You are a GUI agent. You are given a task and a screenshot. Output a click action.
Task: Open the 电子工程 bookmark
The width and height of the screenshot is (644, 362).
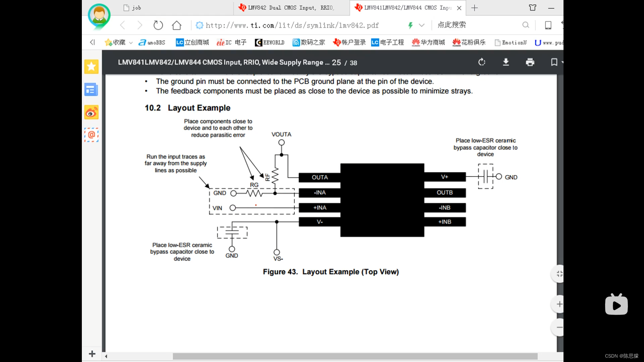point(387,42)
